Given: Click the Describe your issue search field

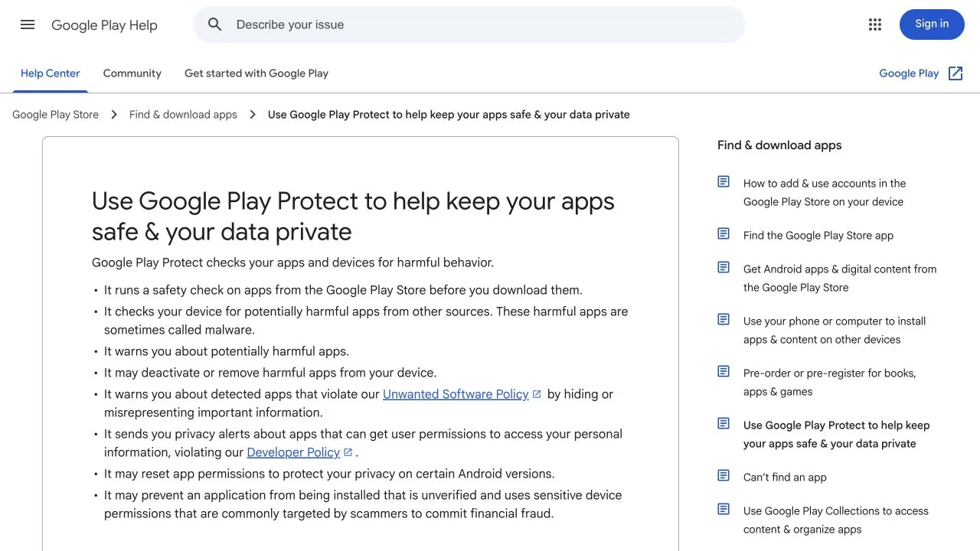Looking at the screenshot, I should [x=469, y=24].
